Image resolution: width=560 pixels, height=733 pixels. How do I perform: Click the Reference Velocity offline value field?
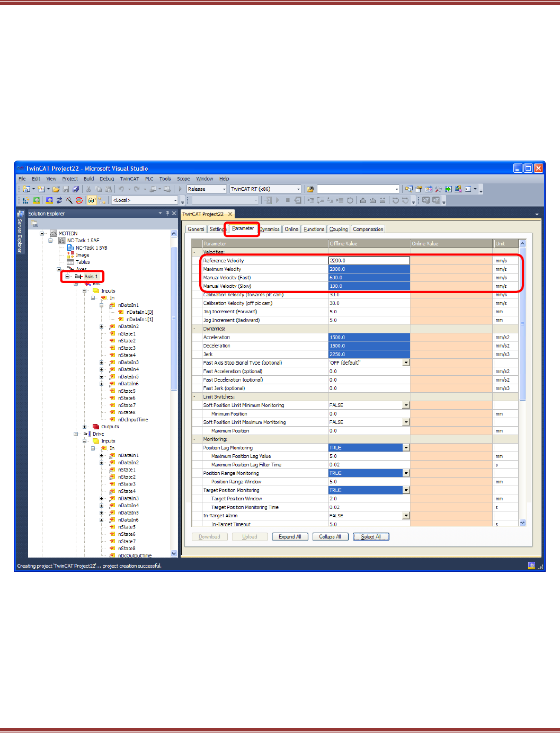point(369,261)
